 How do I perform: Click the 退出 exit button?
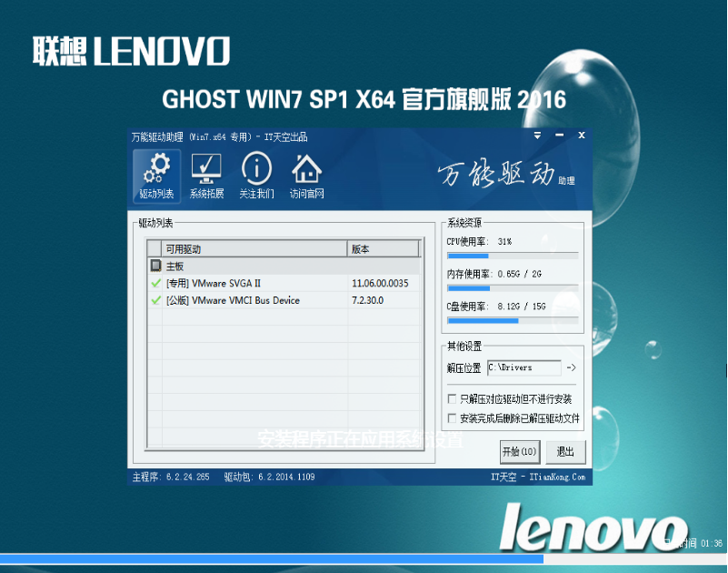(x=565, y=452)
